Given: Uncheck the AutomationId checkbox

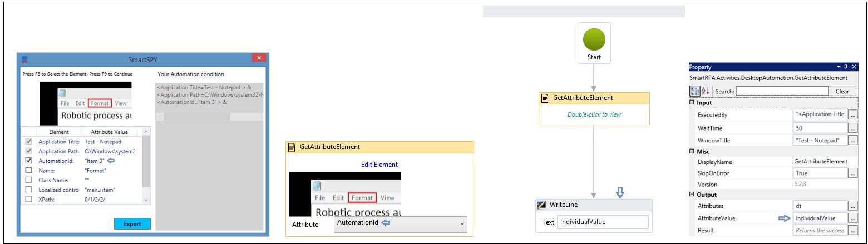Looking at the screenshot, I should pyautogui.click(x=29, y=161).
